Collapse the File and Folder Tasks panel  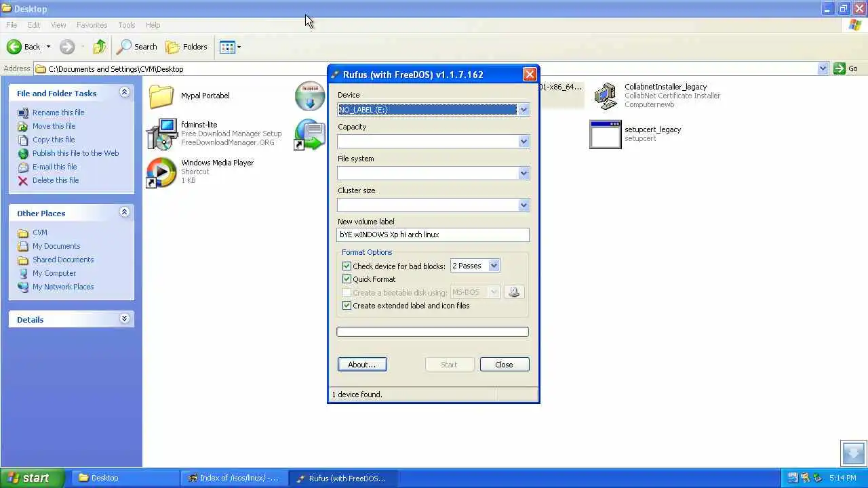coord(124,92)
